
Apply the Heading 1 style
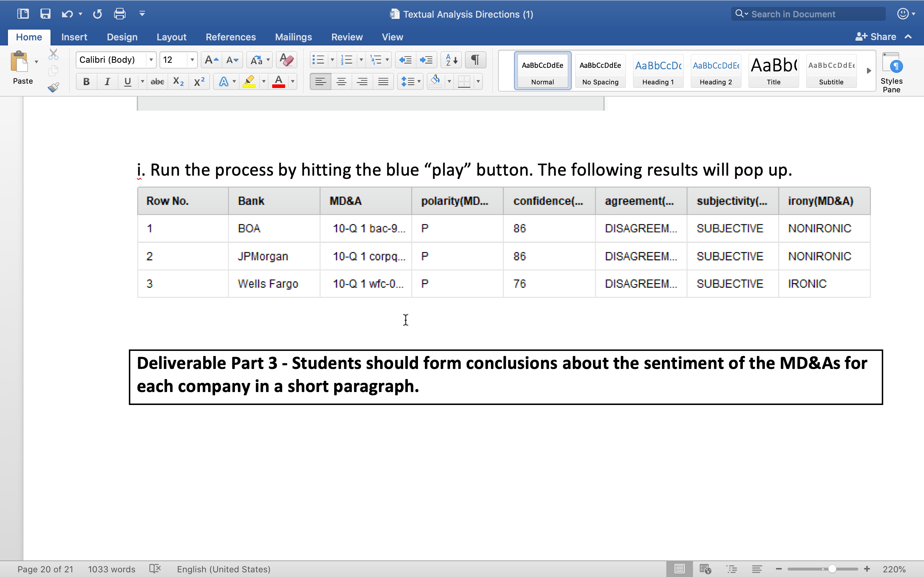(658, 71)
